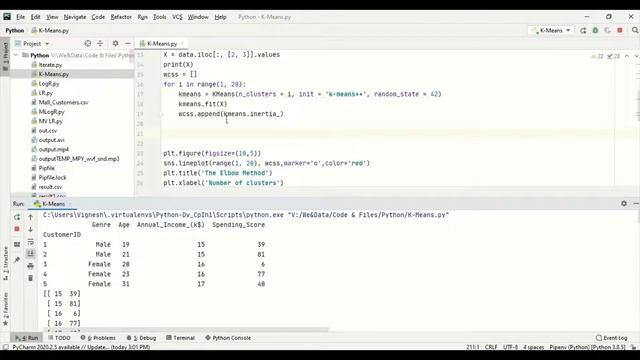Jump to next highlighted error arrow
This screenshot has height=360, width=640.
(636, 56)
